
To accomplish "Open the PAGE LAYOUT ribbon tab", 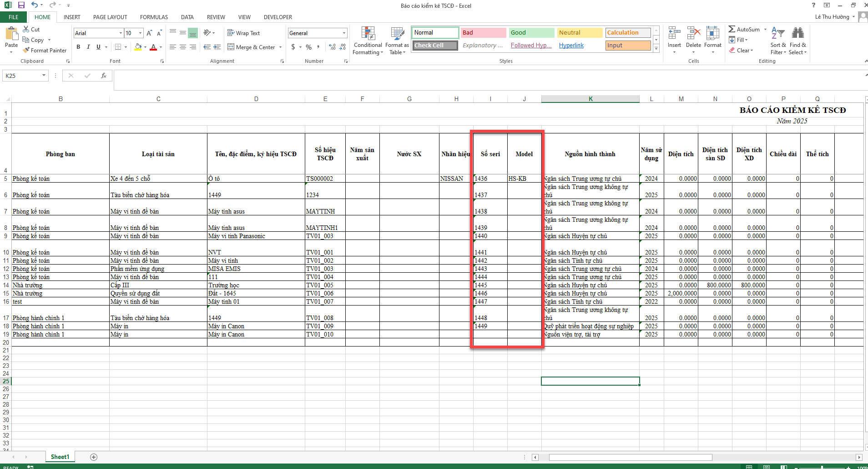I will click(x=110, y=17).
